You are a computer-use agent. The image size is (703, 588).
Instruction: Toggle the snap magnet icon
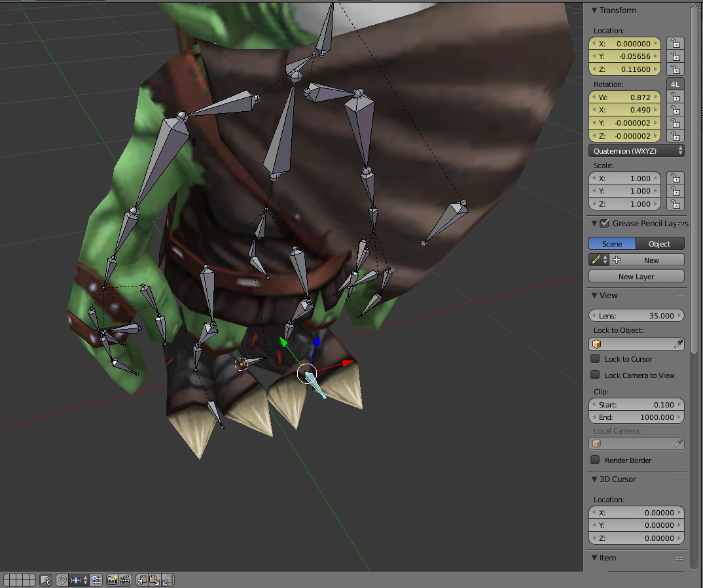pyautogui.click(x=62, y=580)
